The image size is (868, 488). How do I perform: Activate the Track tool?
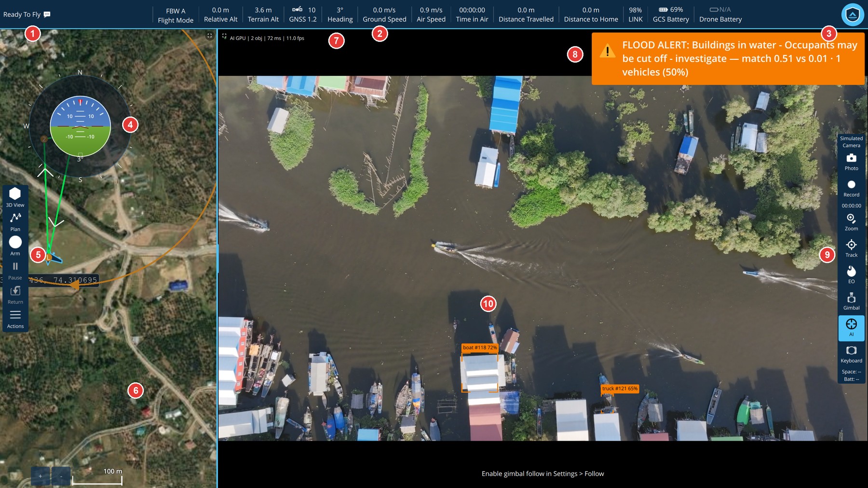[851, 249]
